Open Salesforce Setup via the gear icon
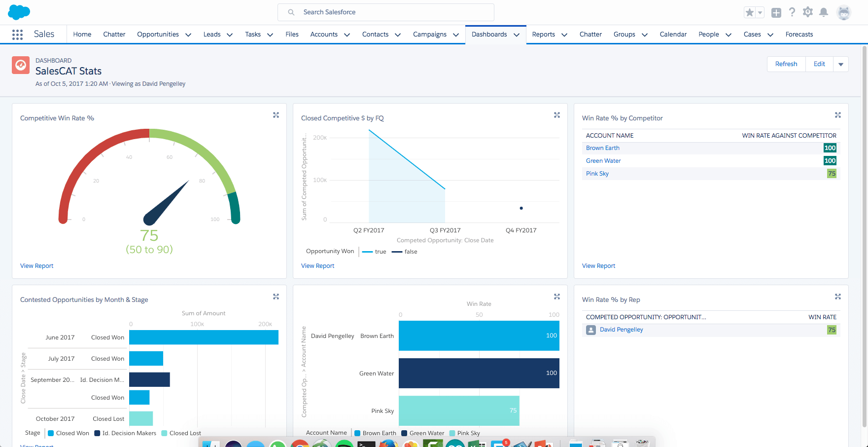Image resolution: width=868 pixels, height=447 pixels. click(x=808, y=12)
